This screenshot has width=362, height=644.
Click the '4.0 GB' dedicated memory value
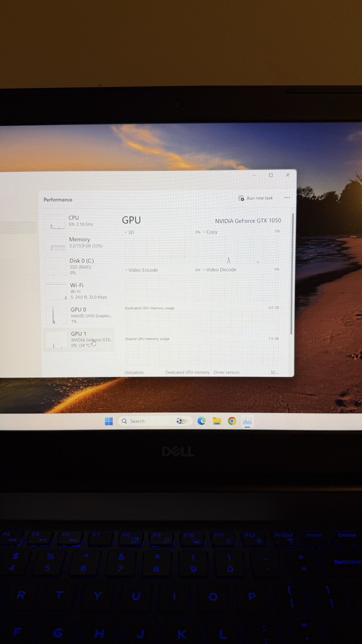coord(274,308)
